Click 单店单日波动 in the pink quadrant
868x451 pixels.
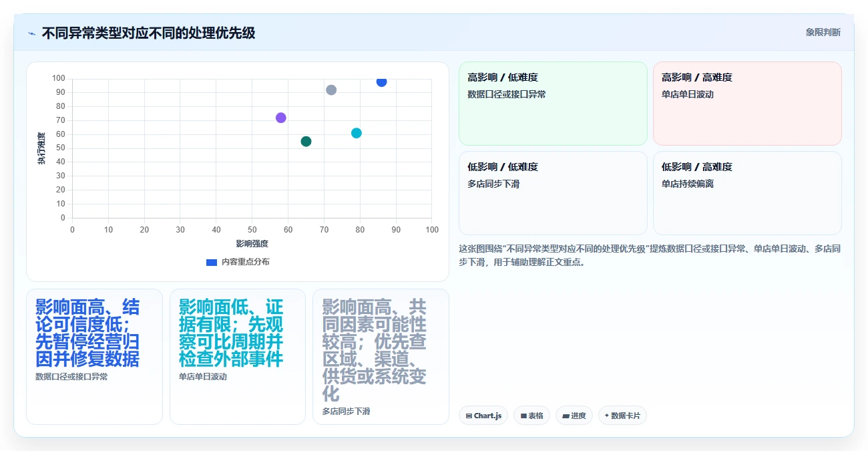click(x=688, y=94)
